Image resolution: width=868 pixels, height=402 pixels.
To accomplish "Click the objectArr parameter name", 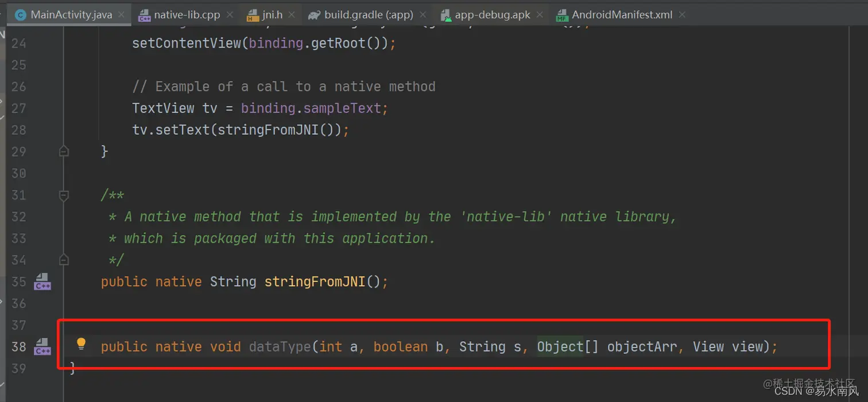I will (642, 347).
